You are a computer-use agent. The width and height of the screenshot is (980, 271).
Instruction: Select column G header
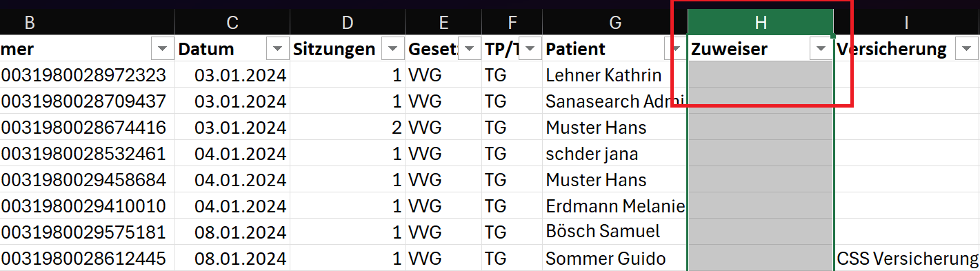pyautogui.click(x=615, y=22)
